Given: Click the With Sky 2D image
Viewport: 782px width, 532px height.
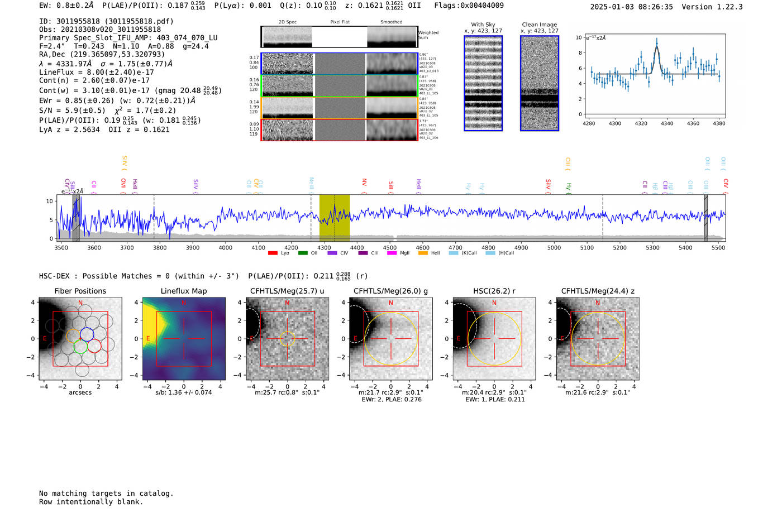Looking at the screenshot, I should [483, 83].
